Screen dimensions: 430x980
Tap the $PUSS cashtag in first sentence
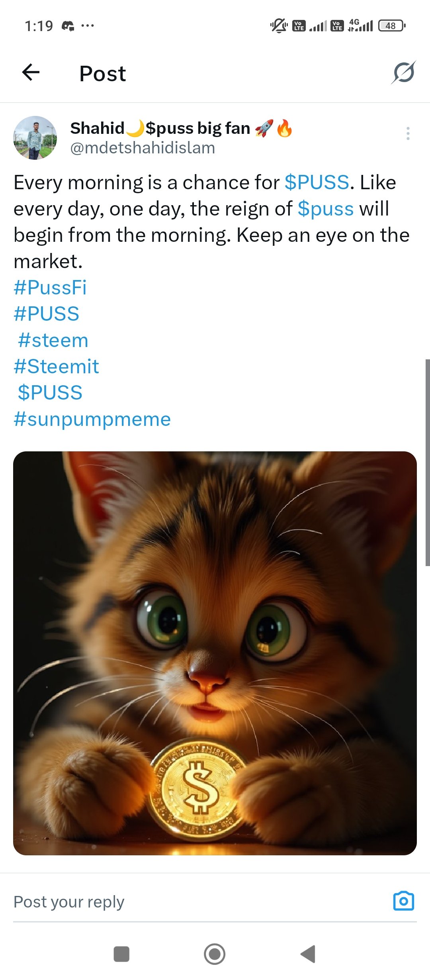(x=317, y=182)
